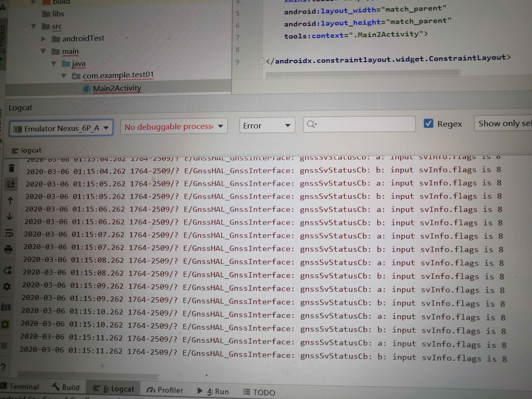Toggle the Regex checkbox
This screenshot has width=532, height=399.
[428, 123]
